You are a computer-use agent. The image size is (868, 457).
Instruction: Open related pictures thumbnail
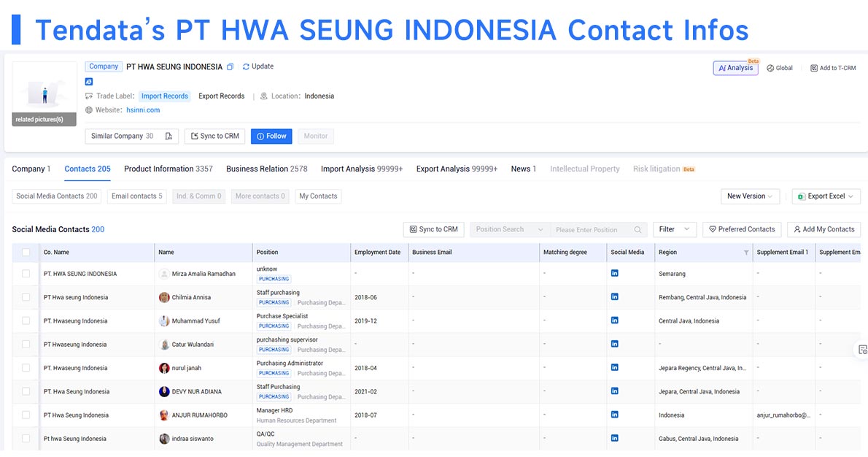44,94
